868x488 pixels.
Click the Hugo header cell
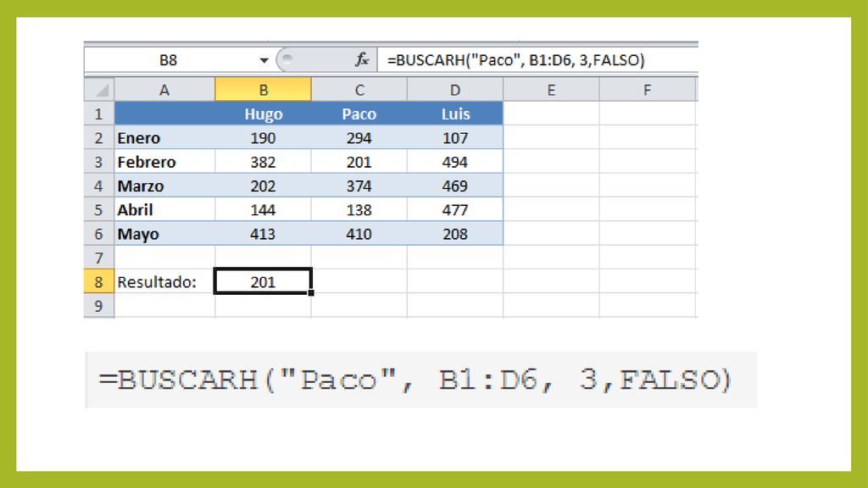(x=263, y=114)
